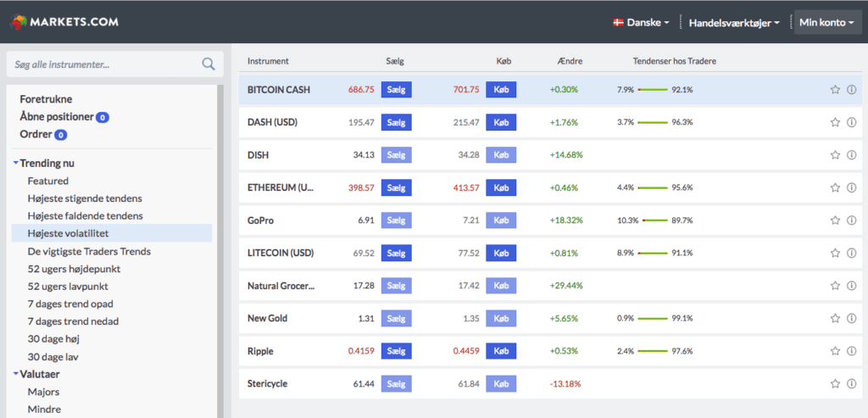Select Mindre under Valutaer

click(44, 410)
